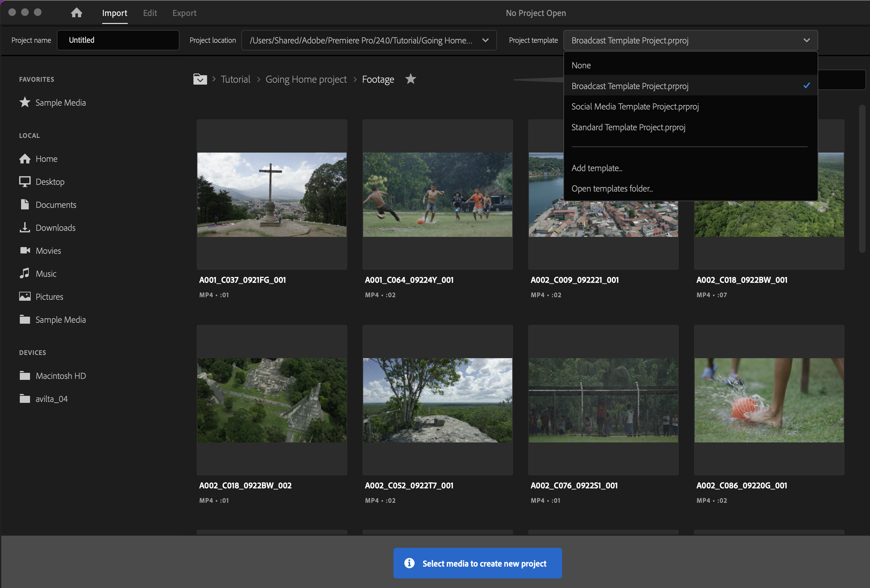Open the Downloads location

55,228
